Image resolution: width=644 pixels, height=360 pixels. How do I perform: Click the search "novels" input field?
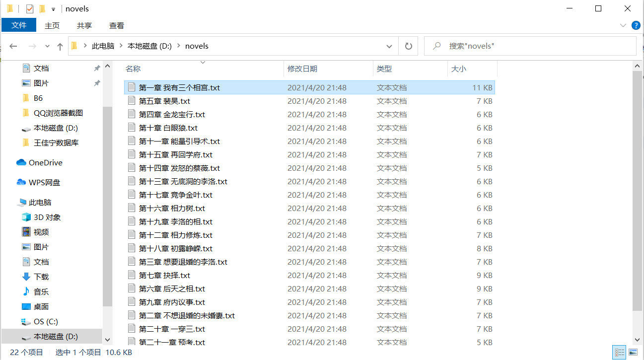[530, 46]
